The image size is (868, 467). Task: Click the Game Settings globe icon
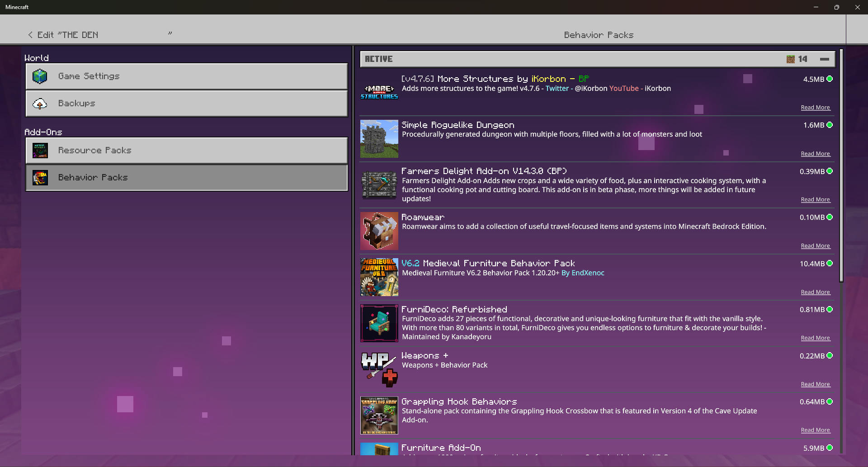[40, 76]
